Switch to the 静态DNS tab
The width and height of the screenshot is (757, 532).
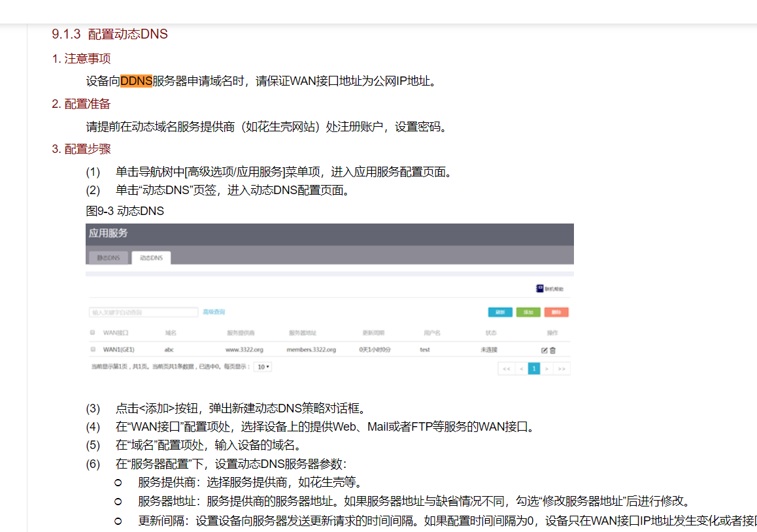tap(109, 258)
